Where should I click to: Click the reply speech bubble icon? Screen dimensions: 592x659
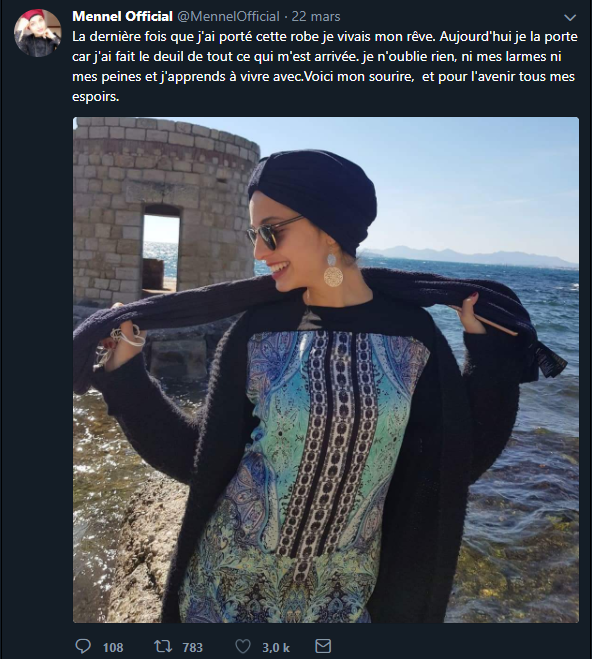click(83, 646)
